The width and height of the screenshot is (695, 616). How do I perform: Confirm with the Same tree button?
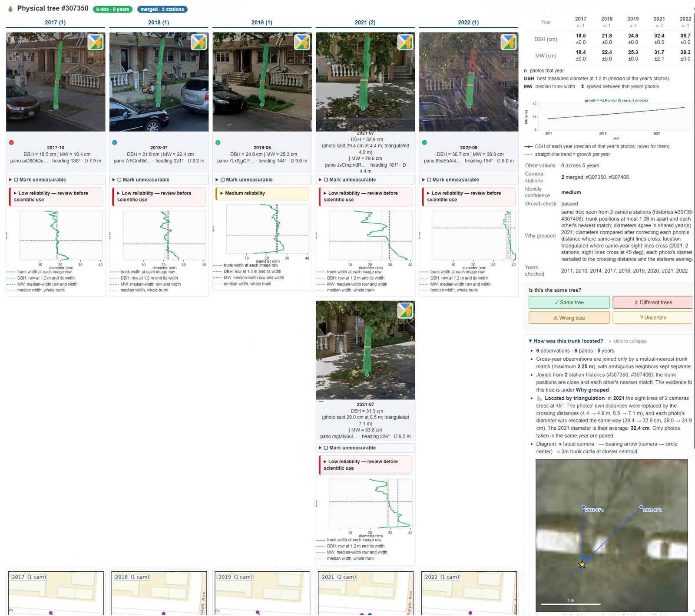click(569, 303)
